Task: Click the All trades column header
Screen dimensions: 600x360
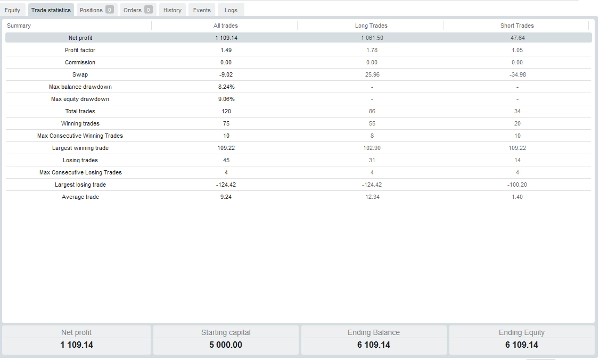Action: coord(225,26)
